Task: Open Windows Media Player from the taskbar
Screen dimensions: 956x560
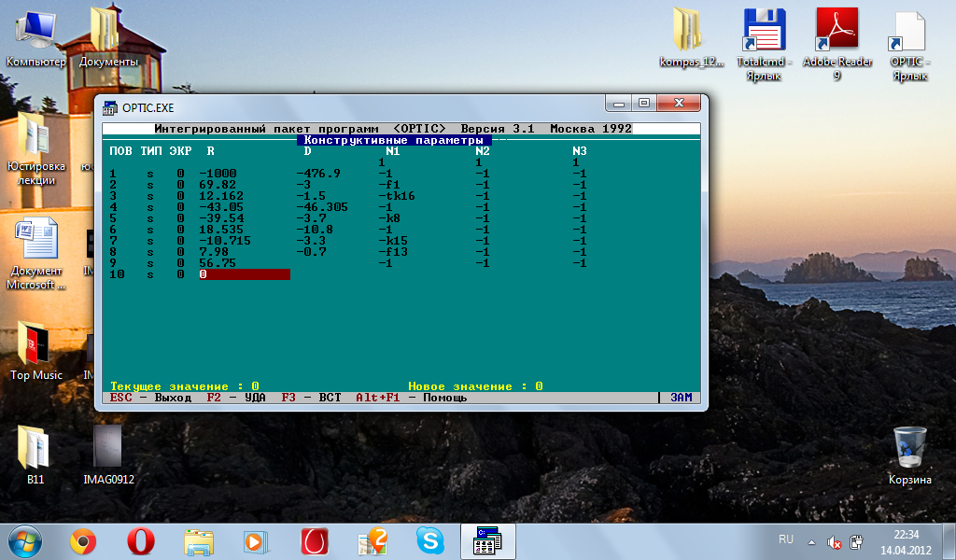Action: tap(256, 541)
